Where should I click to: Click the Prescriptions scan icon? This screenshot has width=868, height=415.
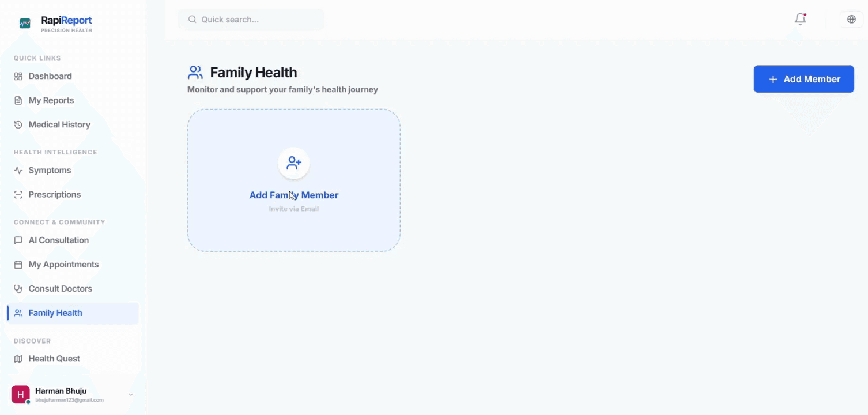coord(18,195)
